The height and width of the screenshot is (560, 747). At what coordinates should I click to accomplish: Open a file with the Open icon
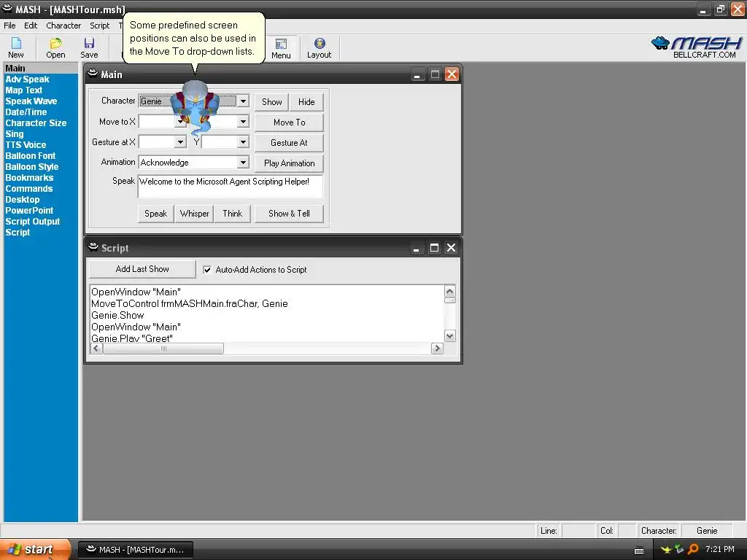55,47
